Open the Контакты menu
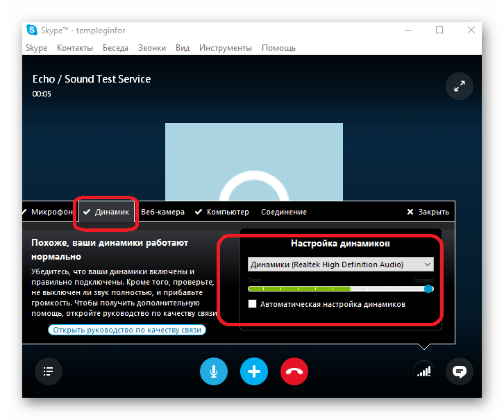This screenshot has height=420, width=504. coord(75,48)
